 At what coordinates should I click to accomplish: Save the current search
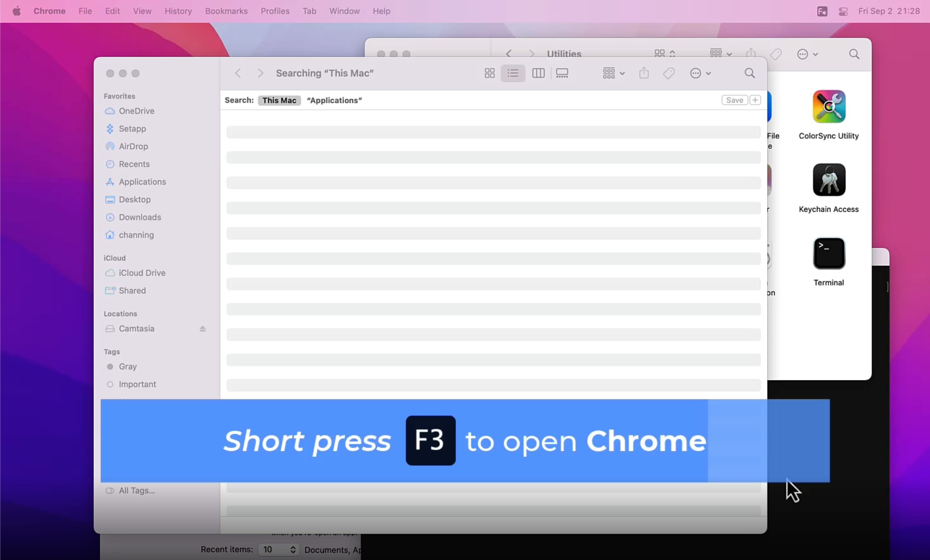pyautogui.click(x=734, y=100)
